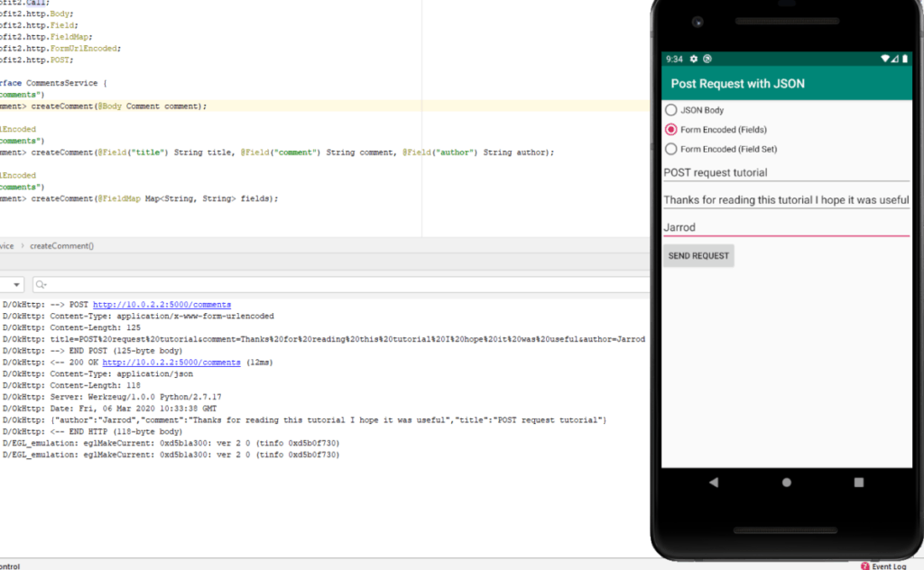Tap the Android home circle button

coord(786,483)
